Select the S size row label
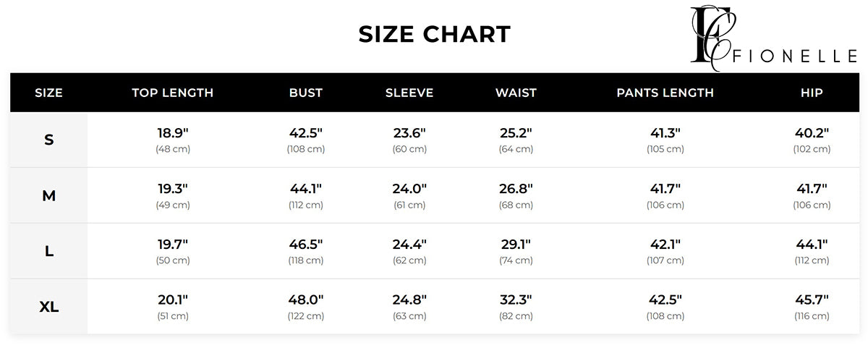 pyautogui.click(x=49, y=140)
